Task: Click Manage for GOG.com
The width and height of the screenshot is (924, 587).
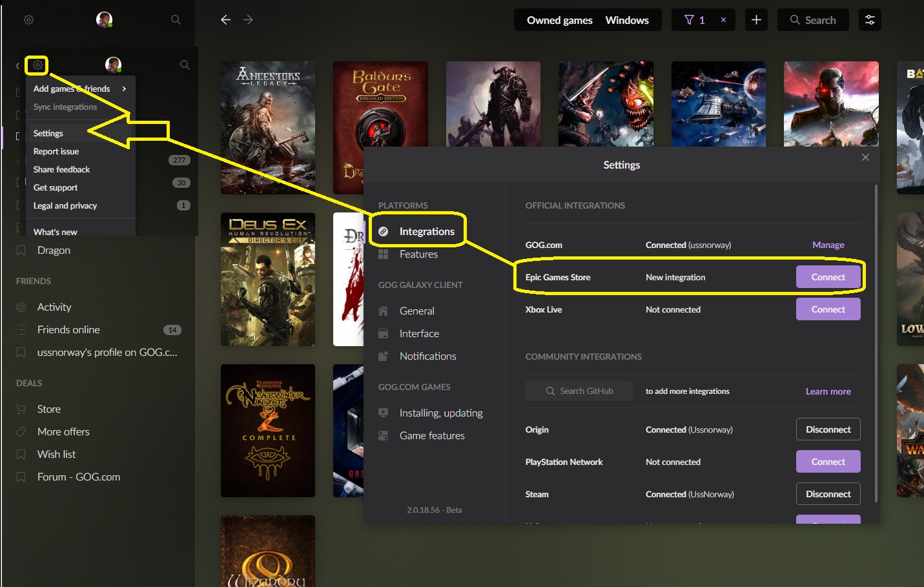Action: [828, 245]
